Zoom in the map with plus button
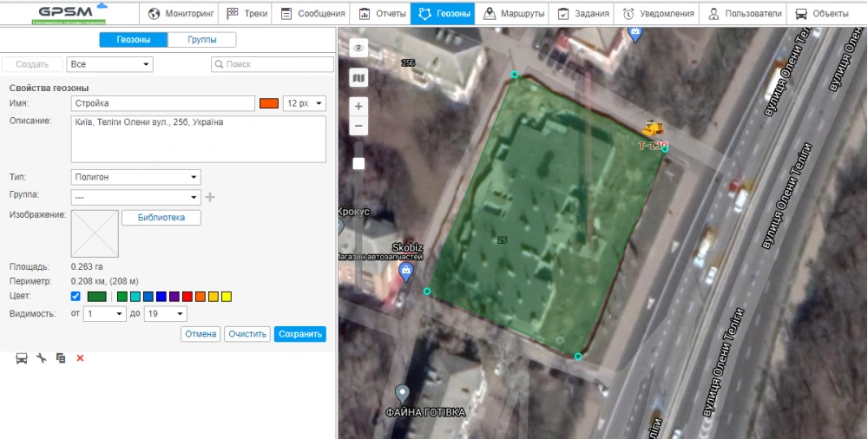This screenshot has width=868, height=439. [358, 106]
